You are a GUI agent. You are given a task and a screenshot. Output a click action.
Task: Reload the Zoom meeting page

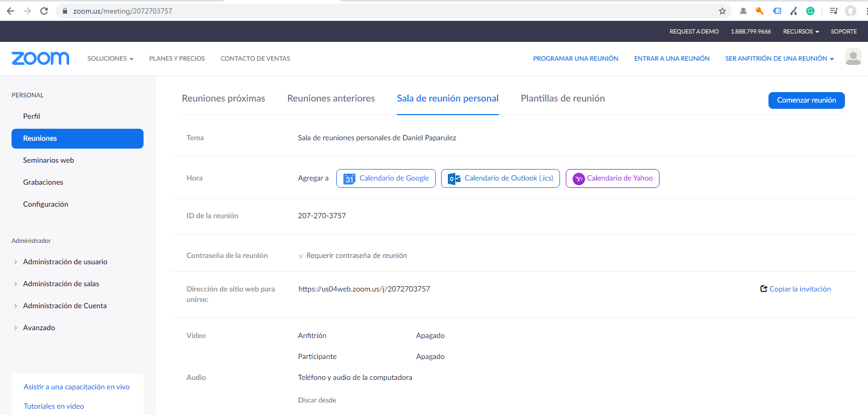[x=44, y=11]
